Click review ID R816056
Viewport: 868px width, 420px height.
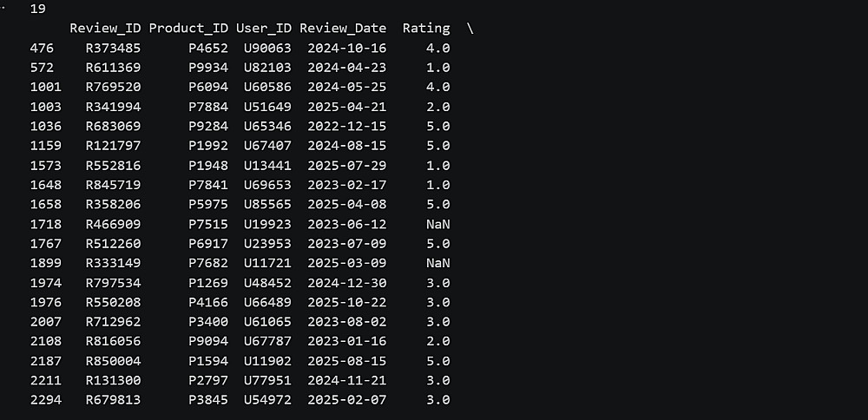pos(113,341)
